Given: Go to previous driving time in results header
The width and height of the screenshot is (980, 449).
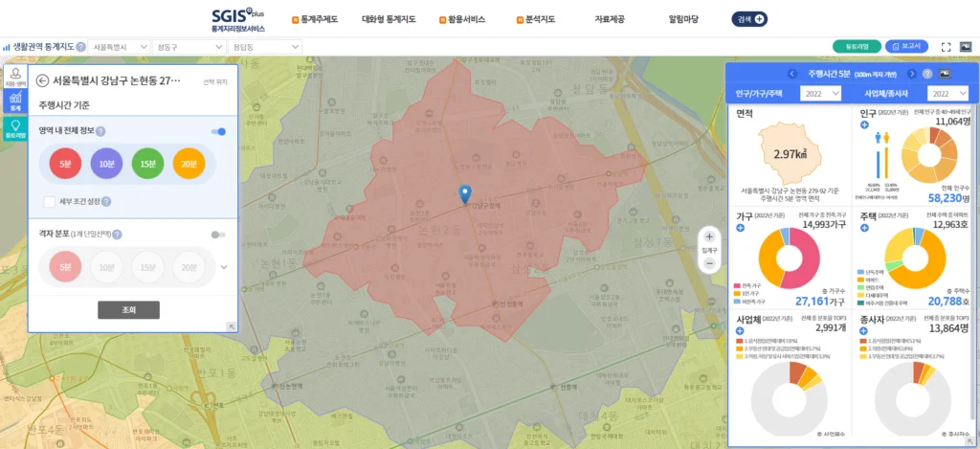Looking at the screenshot, I should [x=792, y=74].
